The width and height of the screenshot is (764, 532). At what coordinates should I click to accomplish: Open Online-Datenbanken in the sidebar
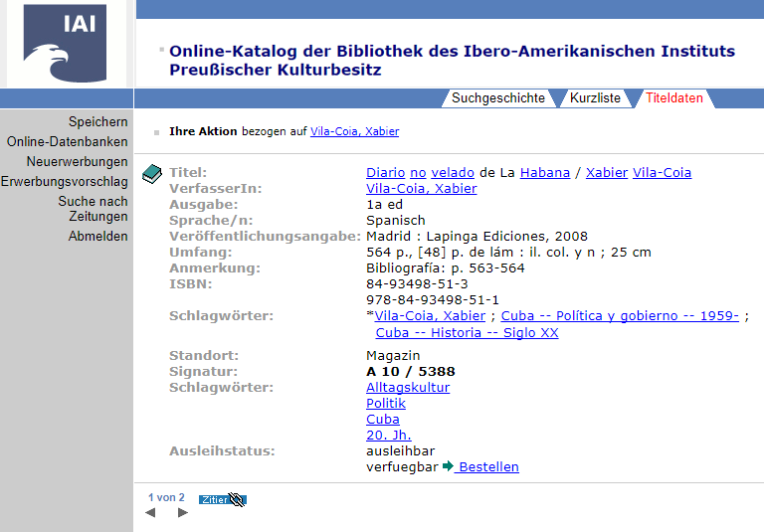pos(68,142)
